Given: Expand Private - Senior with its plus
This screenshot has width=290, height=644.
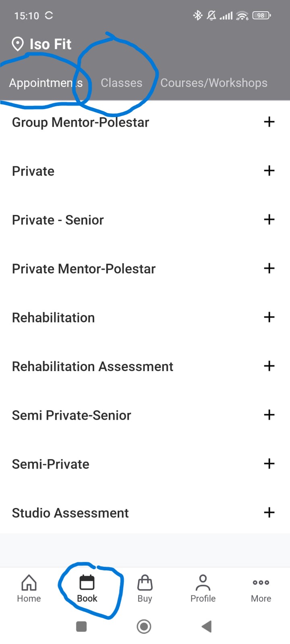Looking at the screenshot, I should tap(269, 220).
